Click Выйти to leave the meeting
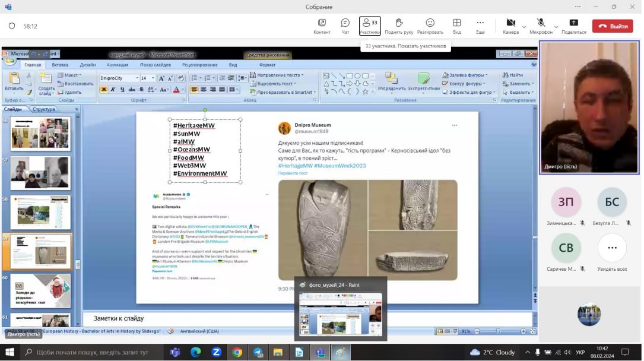644x361 pixels. (613, 26)
